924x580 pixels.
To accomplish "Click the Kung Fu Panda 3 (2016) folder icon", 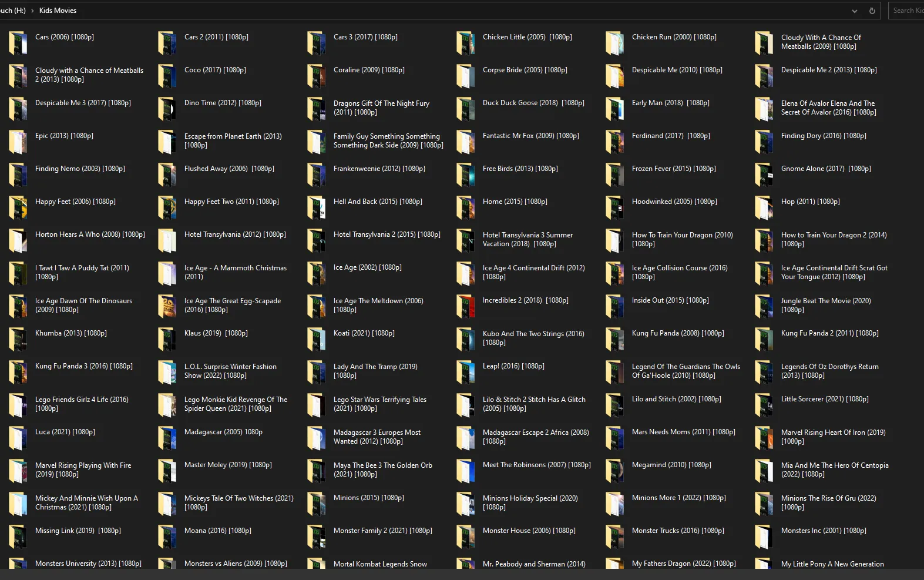I will 18,372.
